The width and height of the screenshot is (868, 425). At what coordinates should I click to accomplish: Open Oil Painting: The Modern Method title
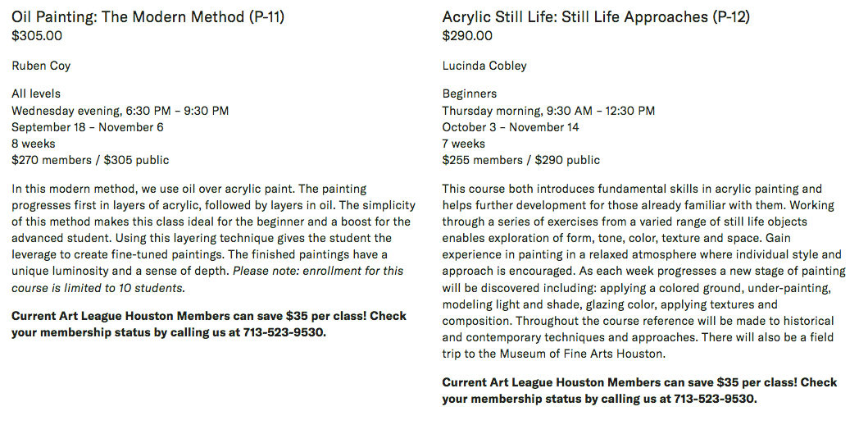(x=148, y=17)
